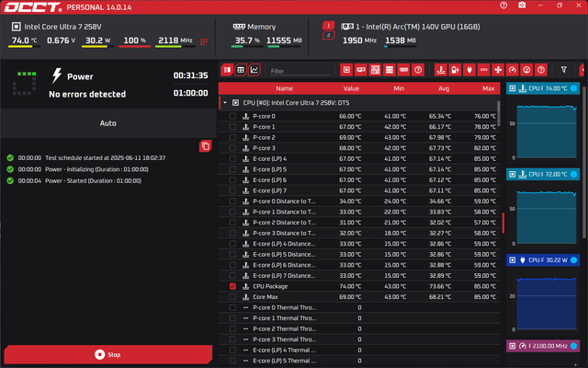
Task: Check the P-core 3 temperature sensor
Action: coord(232,148)
